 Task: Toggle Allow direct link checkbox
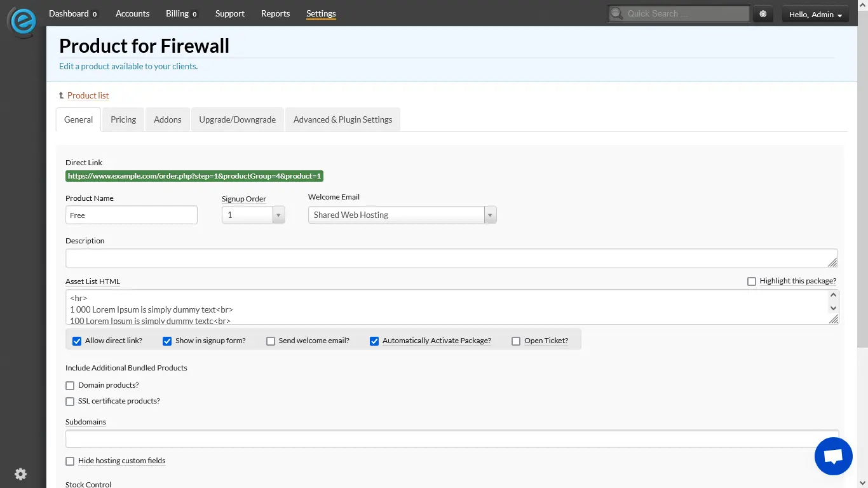point(77,341)
